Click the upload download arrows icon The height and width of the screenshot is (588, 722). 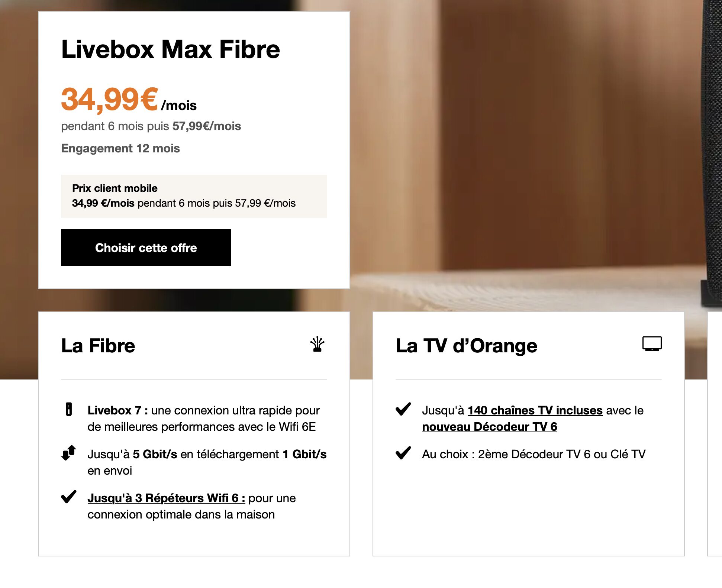coord(69,453)
